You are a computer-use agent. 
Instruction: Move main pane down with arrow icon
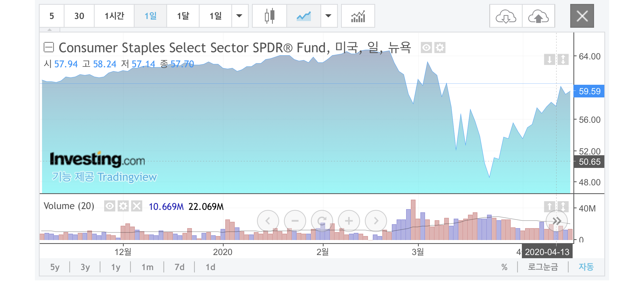coord(549,59)
